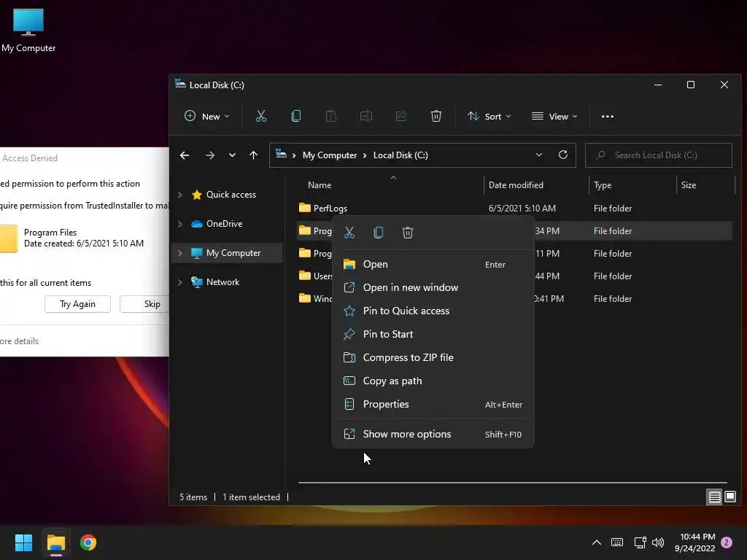Select the My Computer desktop icon

point(28,31)
